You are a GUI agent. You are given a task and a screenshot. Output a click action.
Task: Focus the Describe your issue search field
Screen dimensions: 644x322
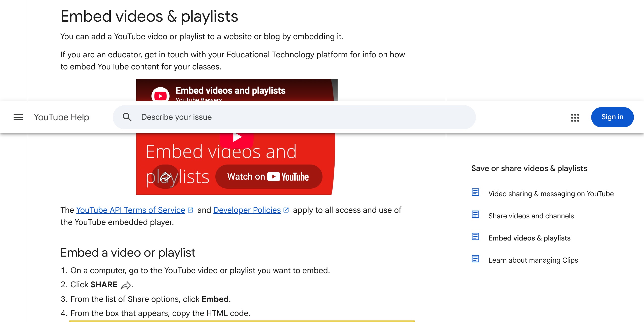[294, 117]
